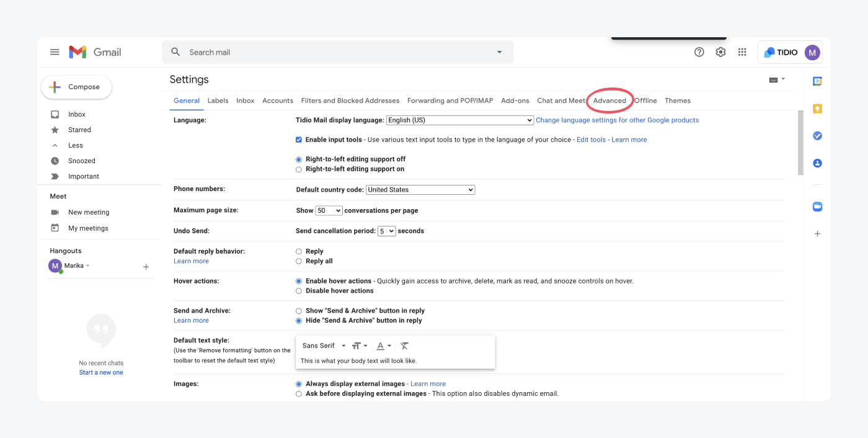Open the Default country code dropdown
The width and height of the screenshot is (868, 438).
click(420, 189)
